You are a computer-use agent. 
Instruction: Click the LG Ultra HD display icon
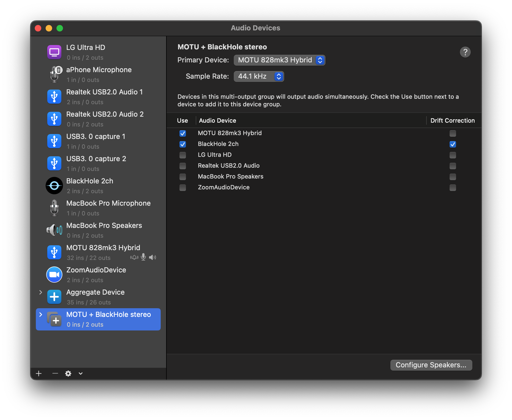point(54,52)
